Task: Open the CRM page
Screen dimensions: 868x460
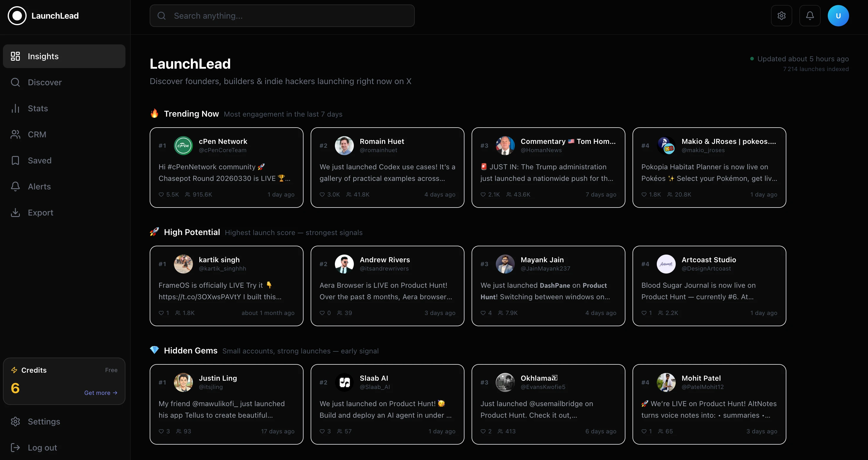Action: tap(37, 135)
